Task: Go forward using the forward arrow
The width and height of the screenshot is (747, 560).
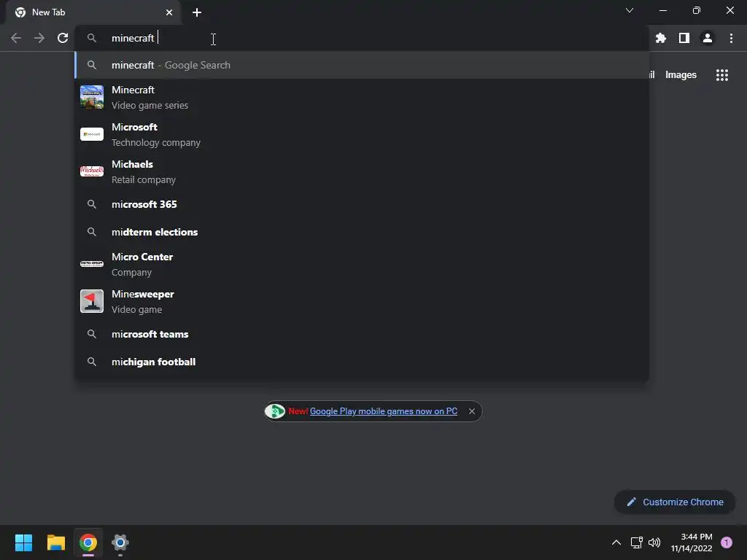Action: pyautogui.click(x=39, y=38)
